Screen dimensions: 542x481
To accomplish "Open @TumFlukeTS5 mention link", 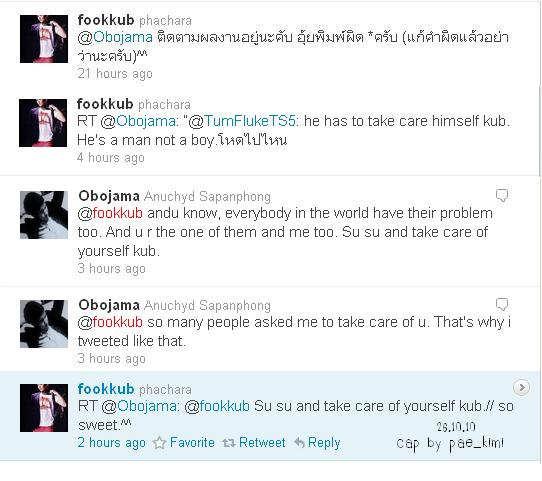I will point(242,121).
